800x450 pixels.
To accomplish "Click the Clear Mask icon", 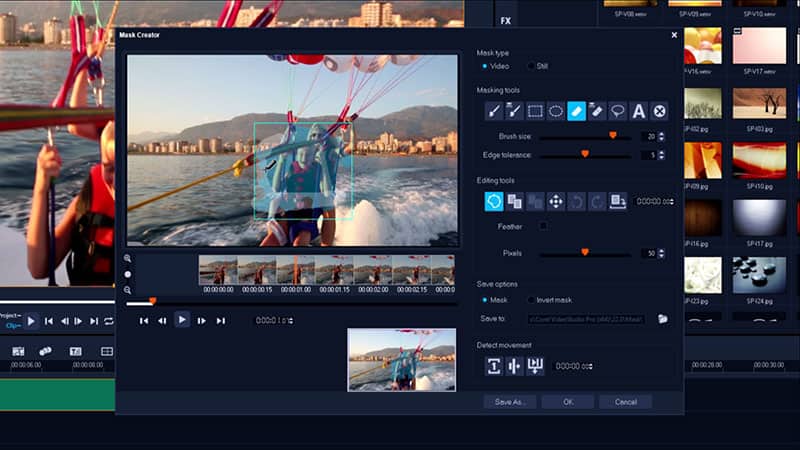I will [660, 111].
